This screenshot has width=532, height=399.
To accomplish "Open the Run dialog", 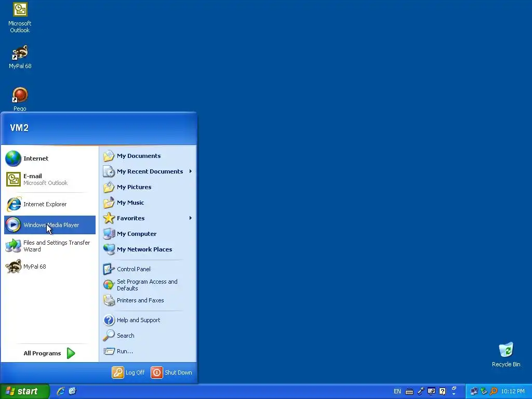I will [x=148, y=351].
